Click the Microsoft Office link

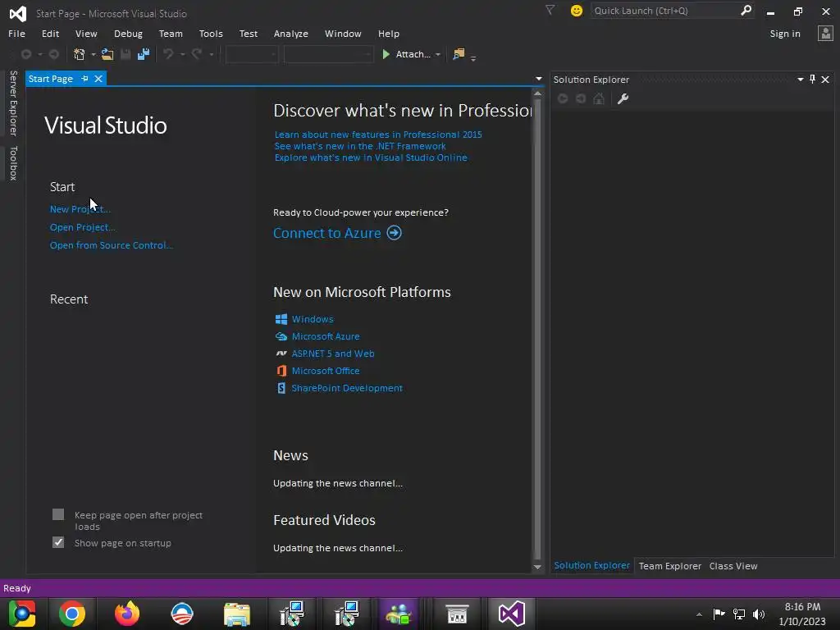tap(325, 371)
